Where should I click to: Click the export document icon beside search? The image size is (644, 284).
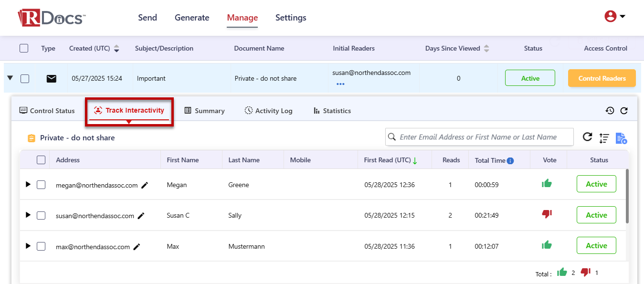(x=621, y=138)
